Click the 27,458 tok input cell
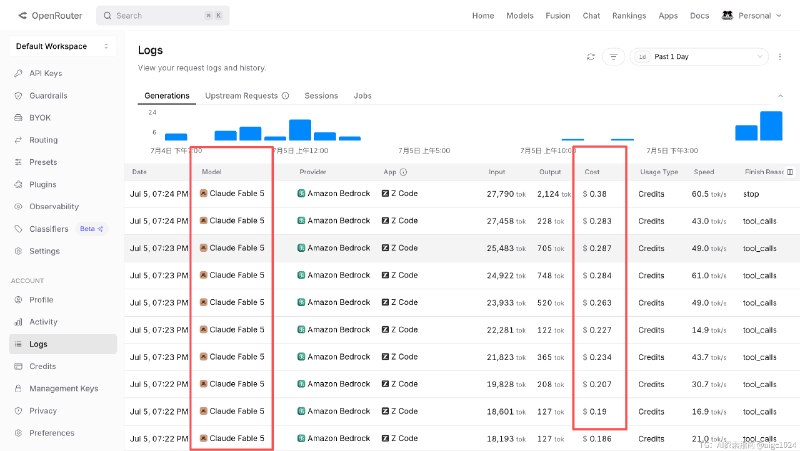Image resolution: width=800 pixels, height=451 pixels. point(506,221)
